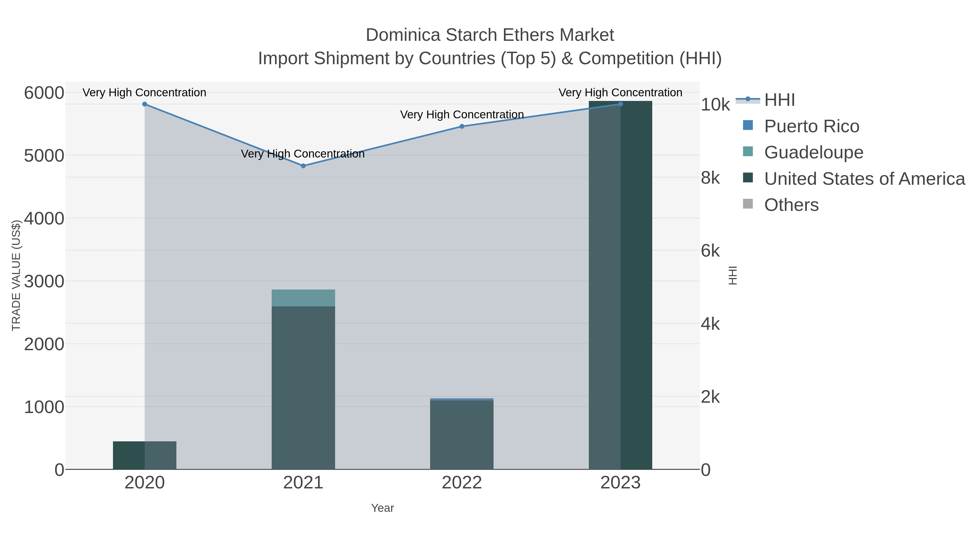The image size is (980, 551).
Task: Click the Year axis title
Action: (x=383, y=508)
